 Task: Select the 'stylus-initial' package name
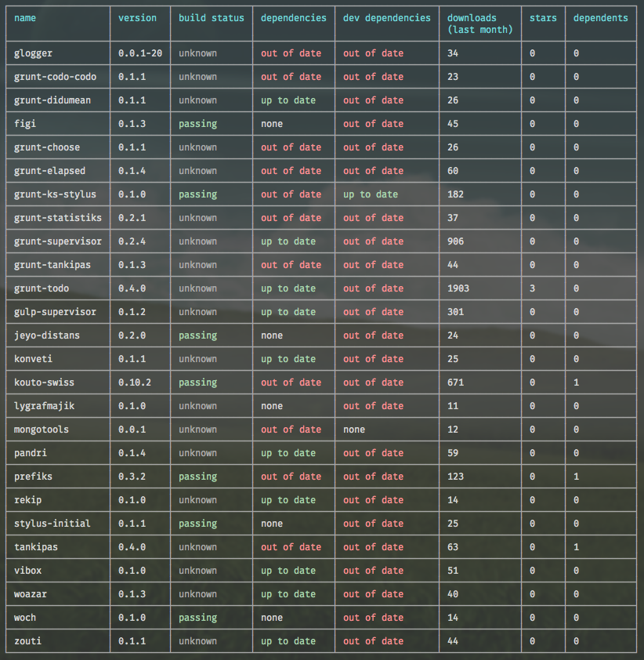[x=52, y=524]
